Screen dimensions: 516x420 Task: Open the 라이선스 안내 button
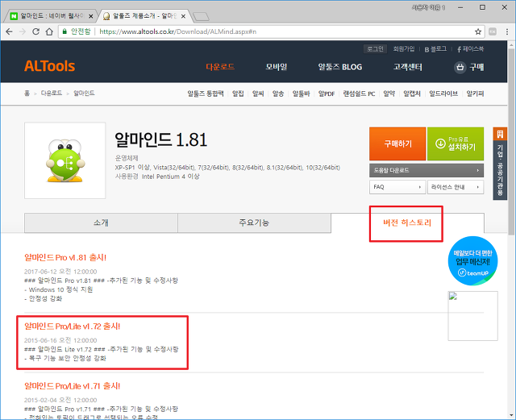456,187
